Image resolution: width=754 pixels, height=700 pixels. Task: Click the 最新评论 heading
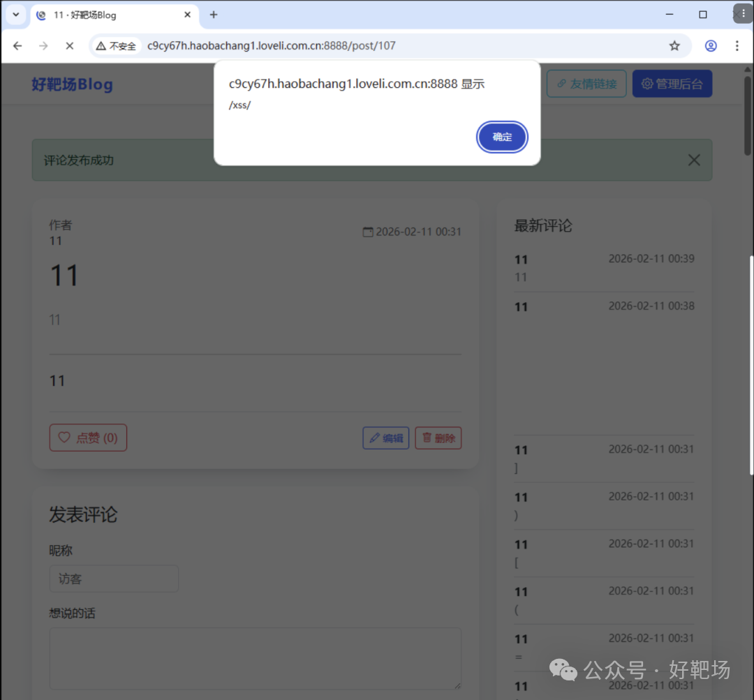pos(543,225)
